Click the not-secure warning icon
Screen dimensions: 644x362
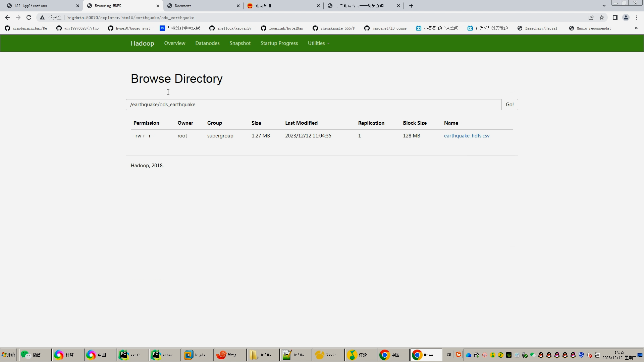click(42, 17)
